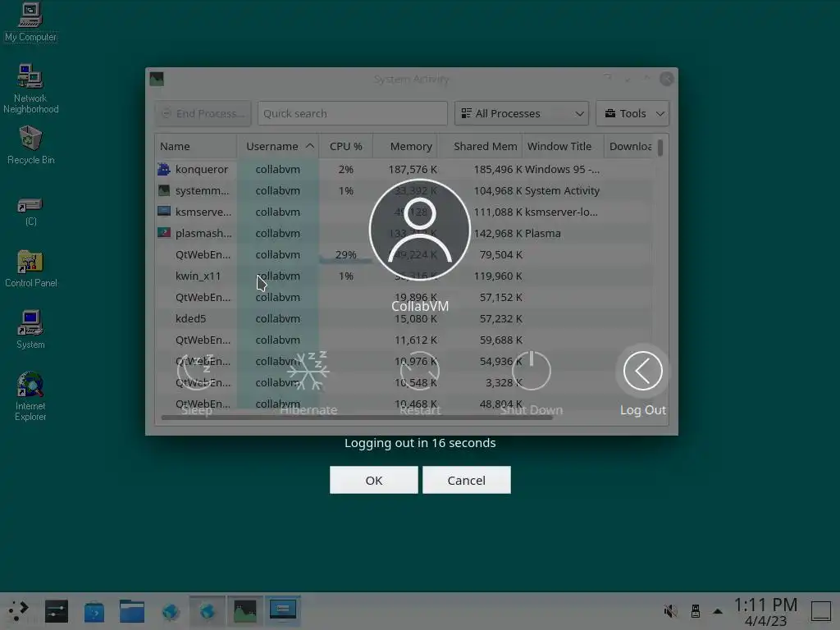Open the KDE application launcher
This screenshot has height=630, width=840.
coord(18,610)
